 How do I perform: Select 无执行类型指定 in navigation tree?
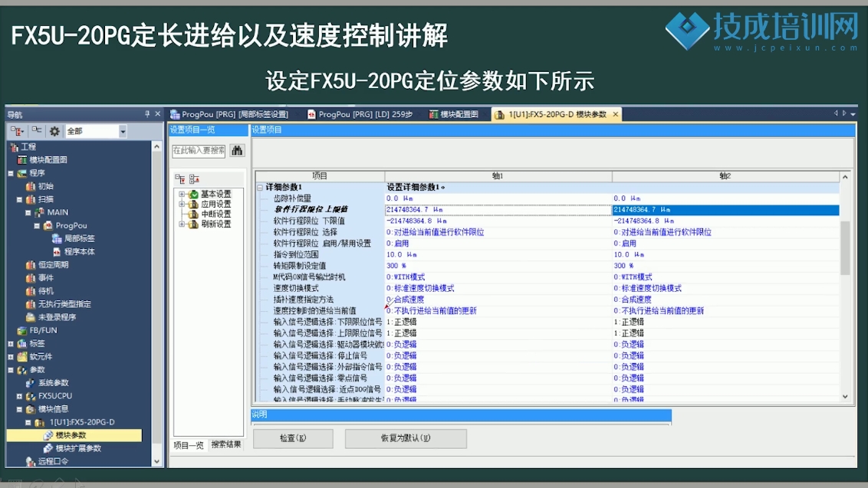pyautogui.click(x=64, y=304)
